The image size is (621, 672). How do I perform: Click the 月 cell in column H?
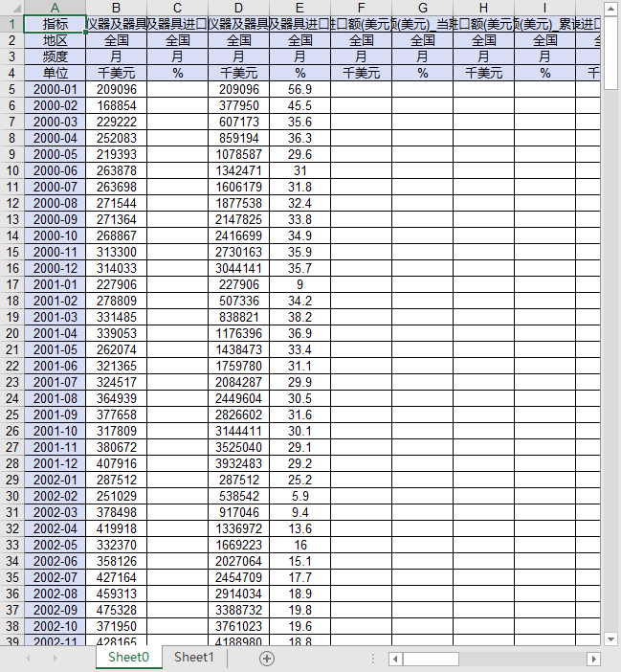point(484,57)
